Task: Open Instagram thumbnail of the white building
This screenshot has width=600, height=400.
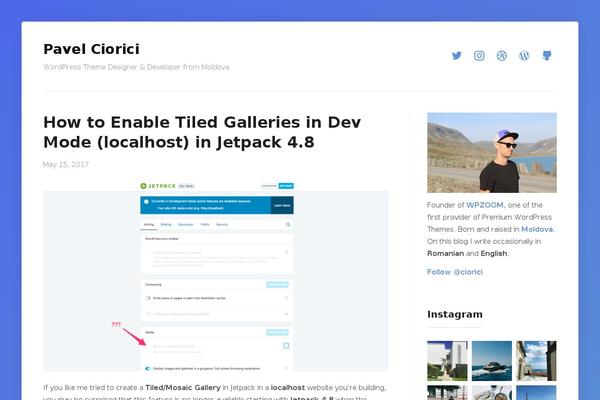Action: [x=447, y=361]
